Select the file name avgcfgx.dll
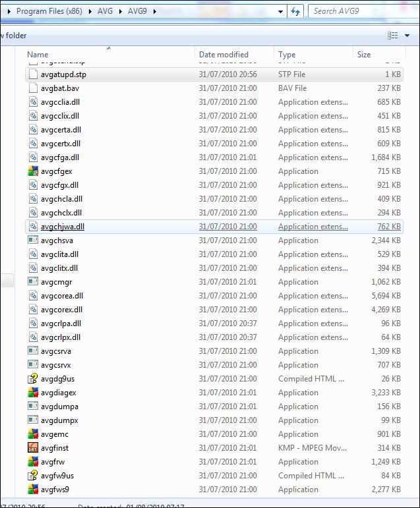The width and height of the screenshot is (420, 508). click(60, 185)
